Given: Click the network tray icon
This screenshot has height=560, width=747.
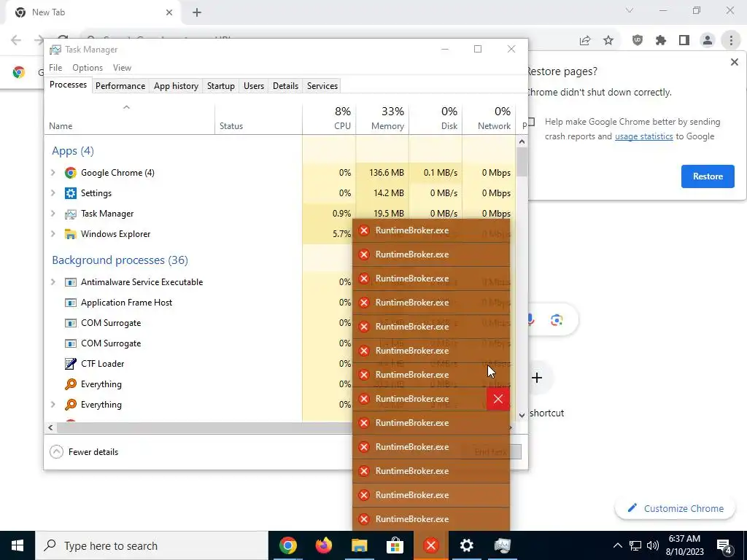Looking at the screenshot, I should click(x=635, y=545).
